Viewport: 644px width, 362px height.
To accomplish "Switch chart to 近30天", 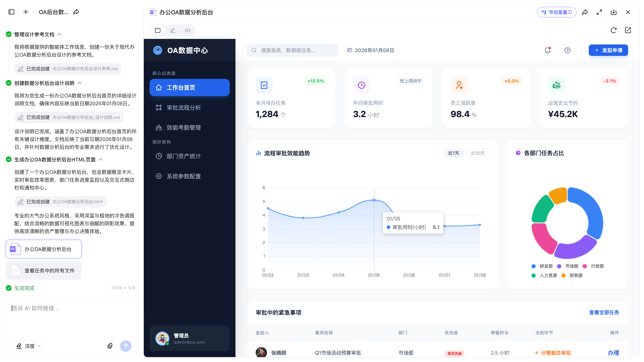I will (x=477, y=153).
